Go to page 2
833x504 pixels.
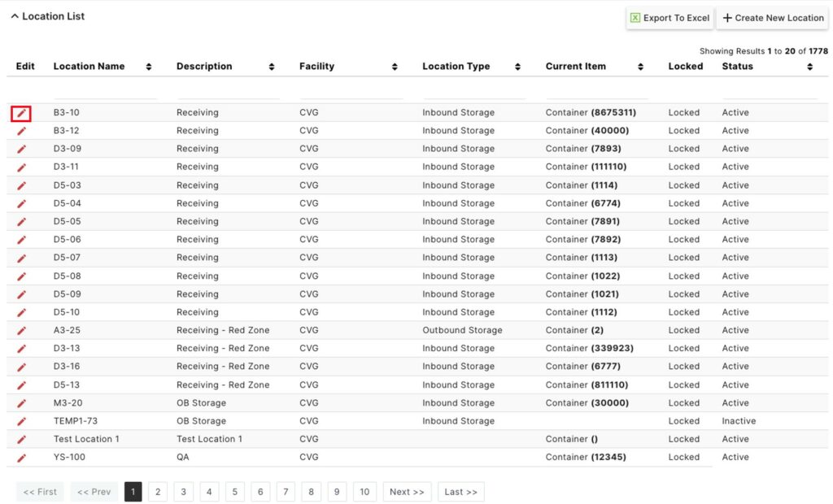click(158, 492)
